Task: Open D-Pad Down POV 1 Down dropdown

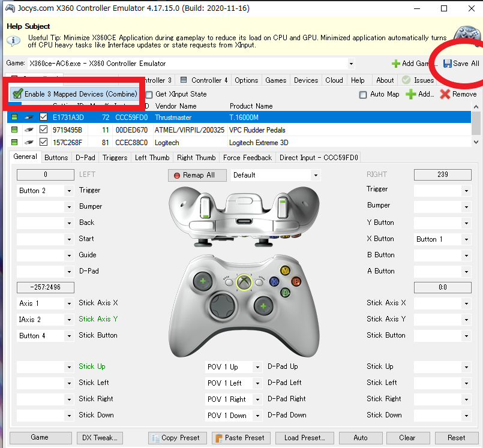Action: (x=257, y=416)
